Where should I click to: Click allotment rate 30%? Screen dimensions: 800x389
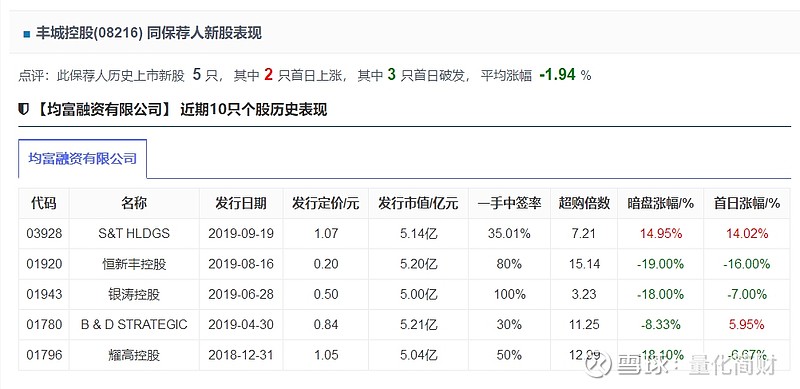(509, 324)
